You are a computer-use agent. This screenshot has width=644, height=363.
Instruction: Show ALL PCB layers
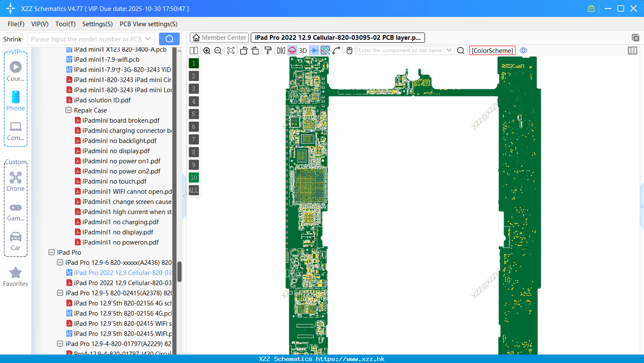pyautogui.click(x=194, y=190)
